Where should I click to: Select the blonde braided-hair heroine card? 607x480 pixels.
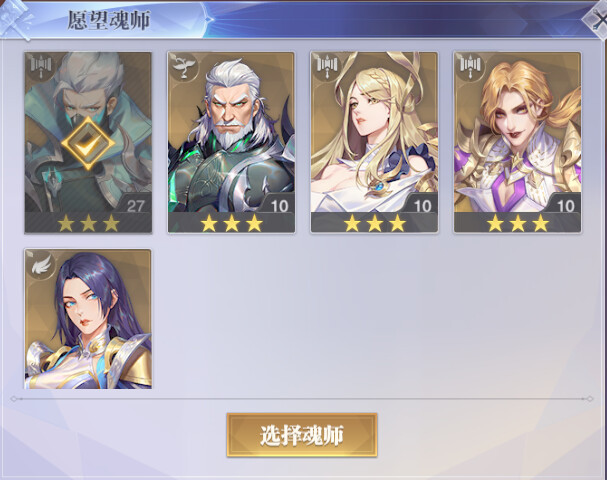(x=374, y=142)
